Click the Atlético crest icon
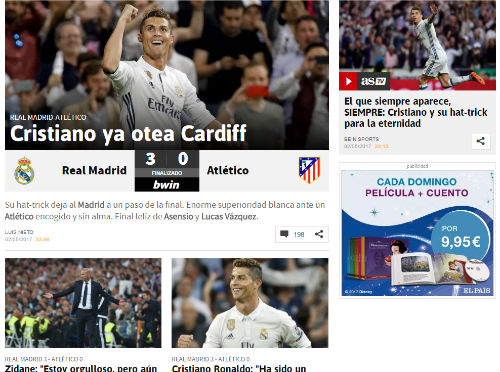The width and height of the screenshot is (500, 372). click(309, 170)
